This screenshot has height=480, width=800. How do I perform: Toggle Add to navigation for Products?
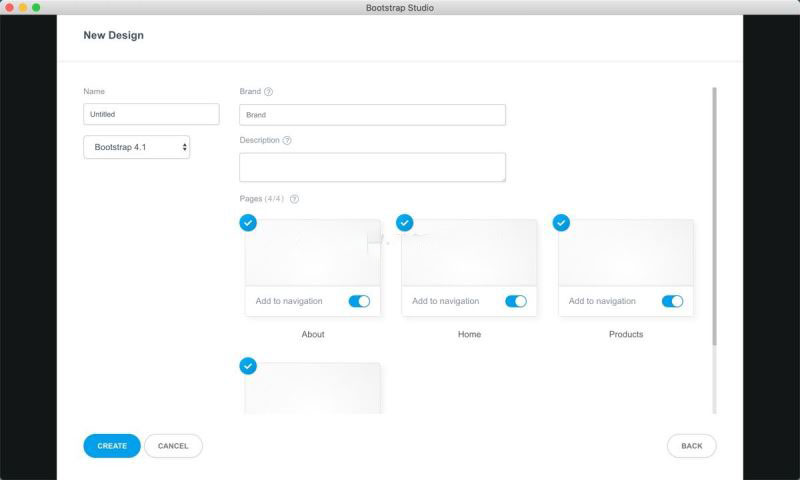[672, 301]
